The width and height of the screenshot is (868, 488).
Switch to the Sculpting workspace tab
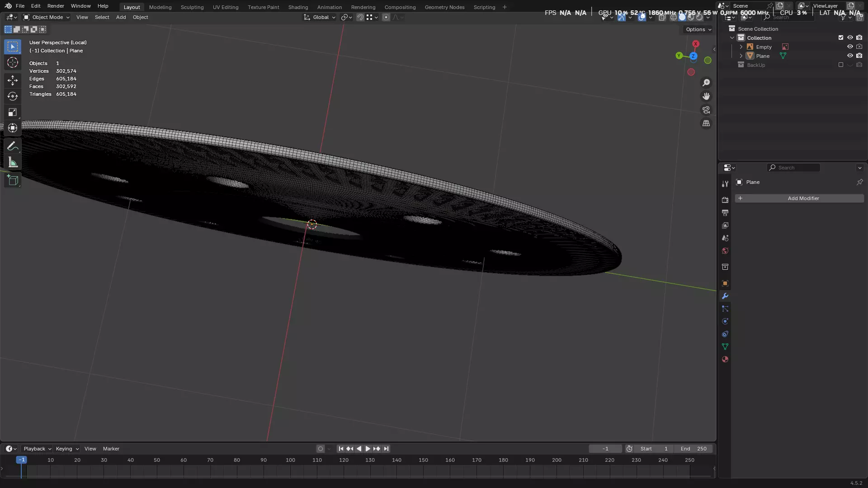pos(192,7)
